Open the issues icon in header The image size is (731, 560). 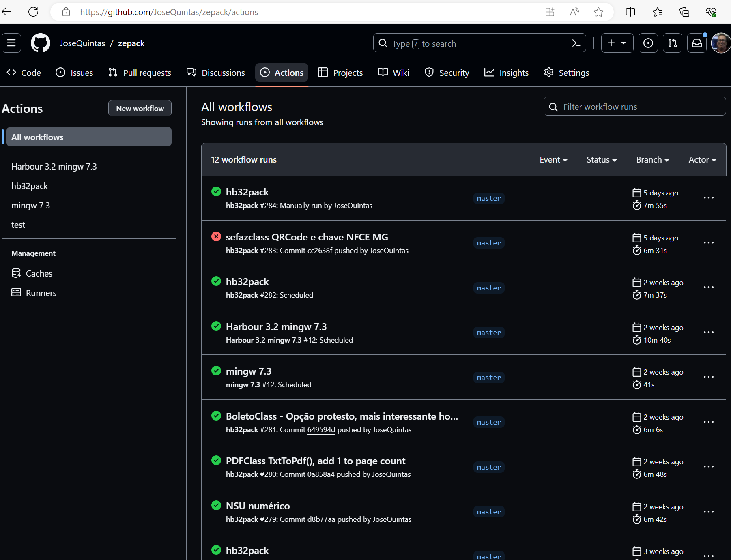[x=648, y=43]
